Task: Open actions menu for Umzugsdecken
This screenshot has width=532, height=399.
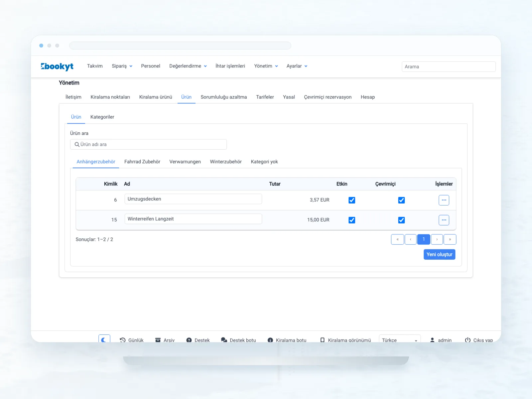Action: (x=444, y=200)
